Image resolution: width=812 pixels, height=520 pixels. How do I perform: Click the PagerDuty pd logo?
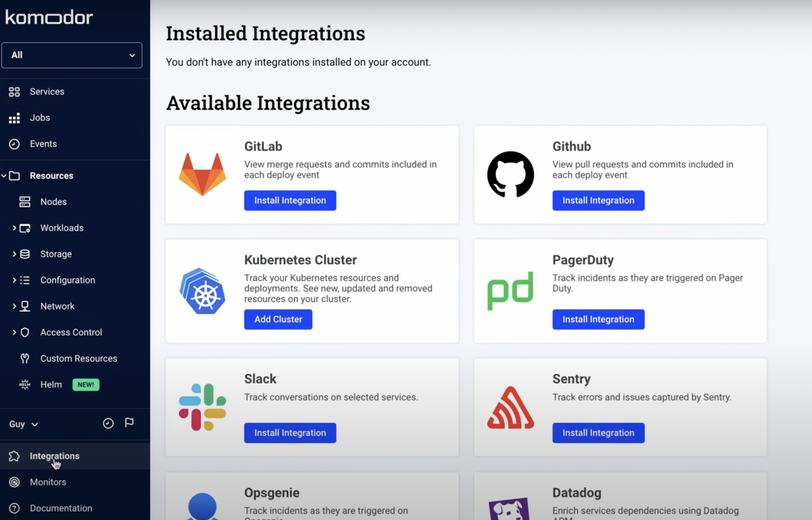510,291
